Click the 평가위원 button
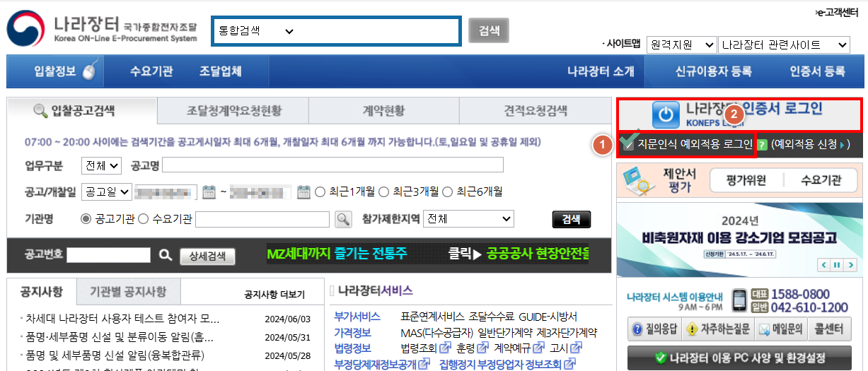The width and height of the screenshot is (868, 371). coord(746,180)
